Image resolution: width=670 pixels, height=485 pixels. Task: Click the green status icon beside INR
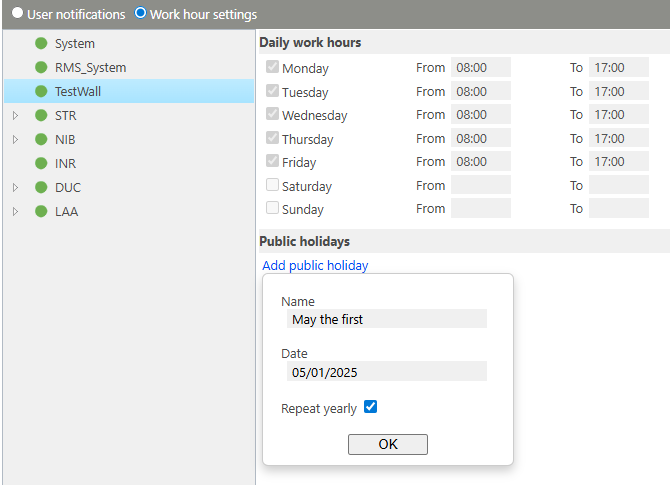(x=41, y=163)
